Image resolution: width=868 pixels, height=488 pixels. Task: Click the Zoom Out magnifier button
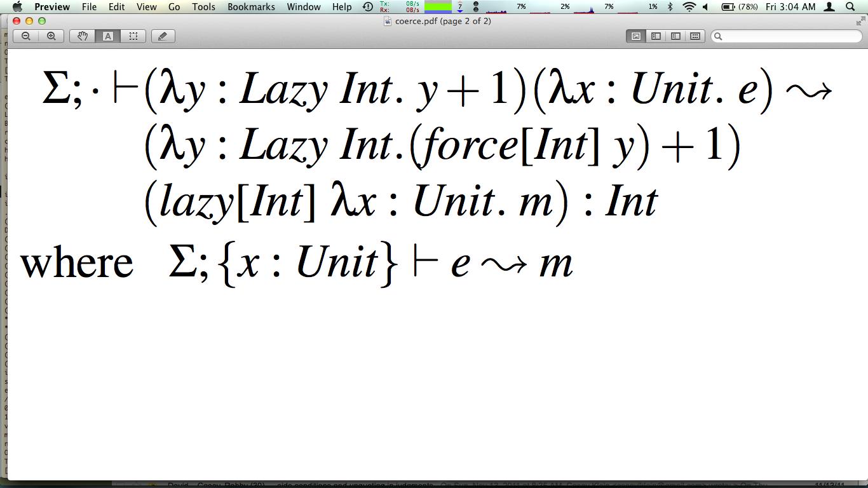pyautogui.click(x=26, y=36)
